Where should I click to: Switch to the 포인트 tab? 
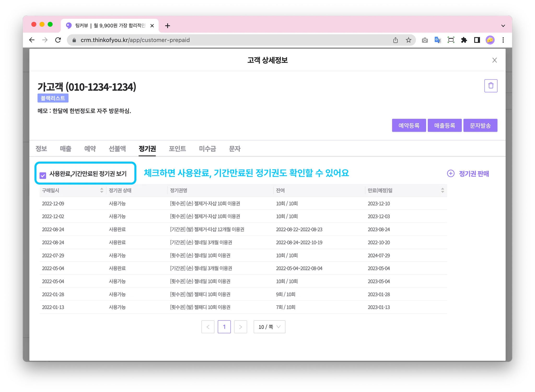[177, 149]
